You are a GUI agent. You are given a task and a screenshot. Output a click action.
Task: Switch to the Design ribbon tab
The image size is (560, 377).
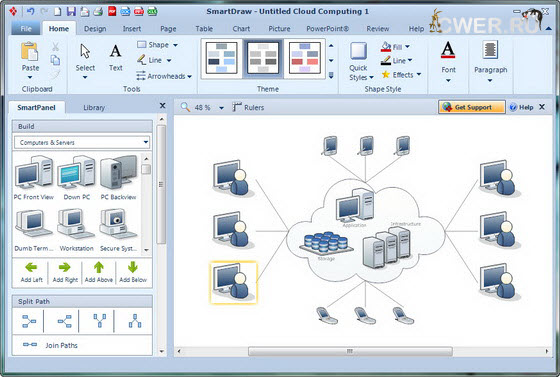[x=95, y=29]
